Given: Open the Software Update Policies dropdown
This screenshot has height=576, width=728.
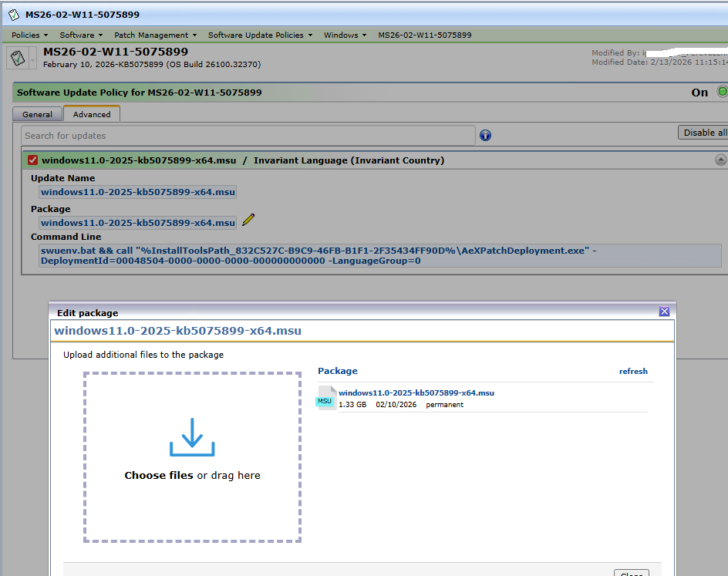Looking at the screenshot, I should (x=260, y=35).
